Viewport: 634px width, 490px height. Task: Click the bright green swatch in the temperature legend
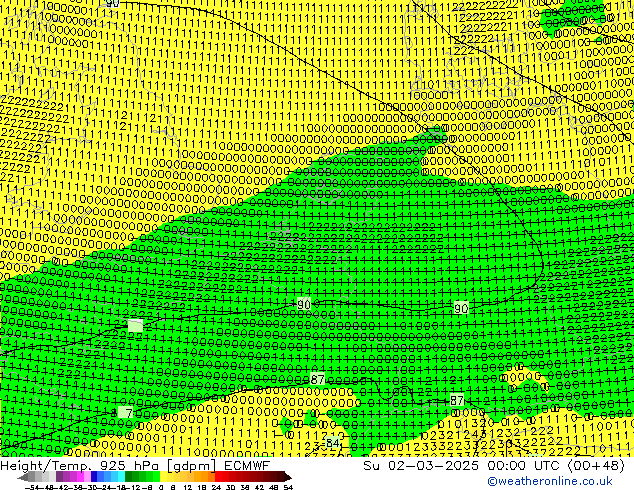(x=156, y=476)
